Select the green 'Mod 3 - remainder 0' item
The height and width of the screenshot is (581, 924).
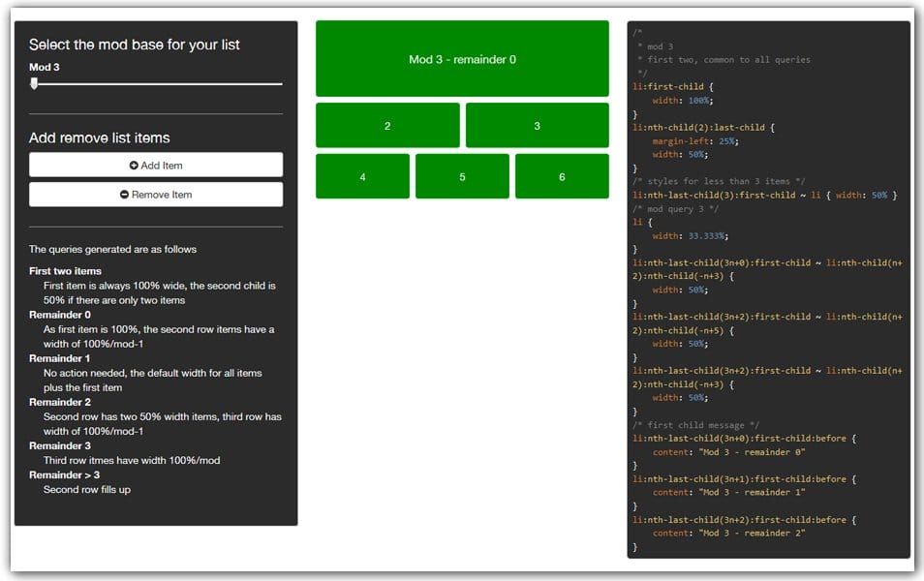point(462,57)
